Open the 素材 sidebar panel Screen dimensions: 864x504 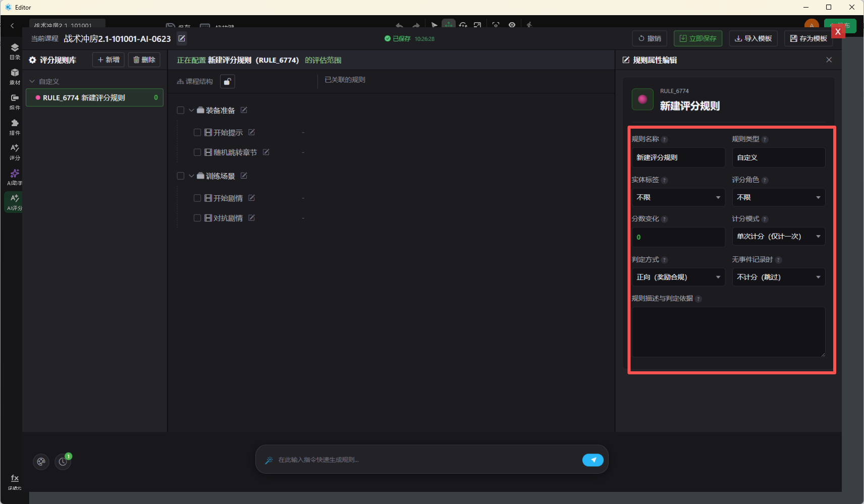15,76
